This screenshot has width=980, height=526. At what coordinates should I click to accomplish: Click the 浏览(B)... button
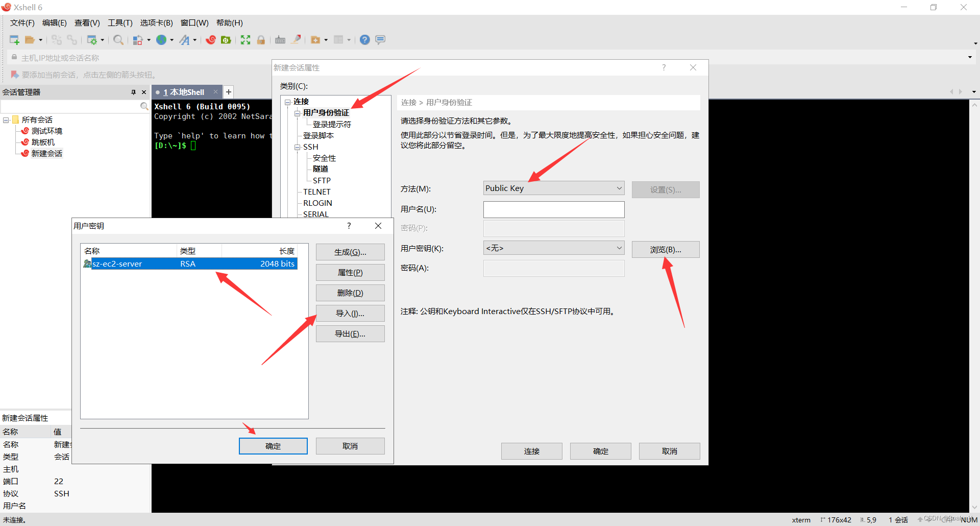tap(666, 250)
